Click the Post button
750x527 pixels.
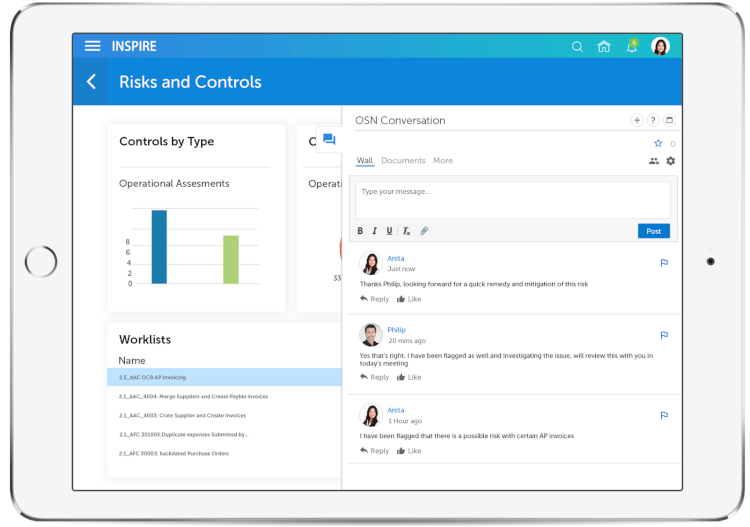(653, 231)
